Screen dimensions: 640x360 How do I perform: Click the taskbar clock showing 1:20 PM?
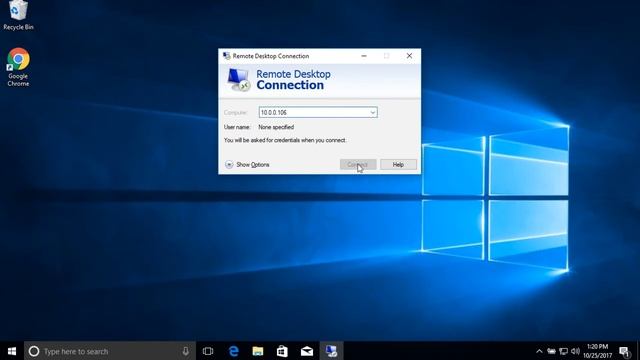pos(598,351)
